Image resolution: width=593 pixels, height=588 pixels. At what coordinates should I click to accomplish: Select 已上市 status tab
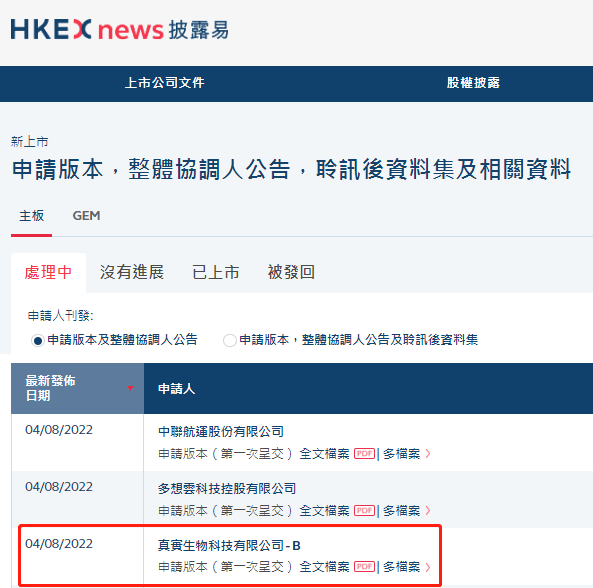216,272
